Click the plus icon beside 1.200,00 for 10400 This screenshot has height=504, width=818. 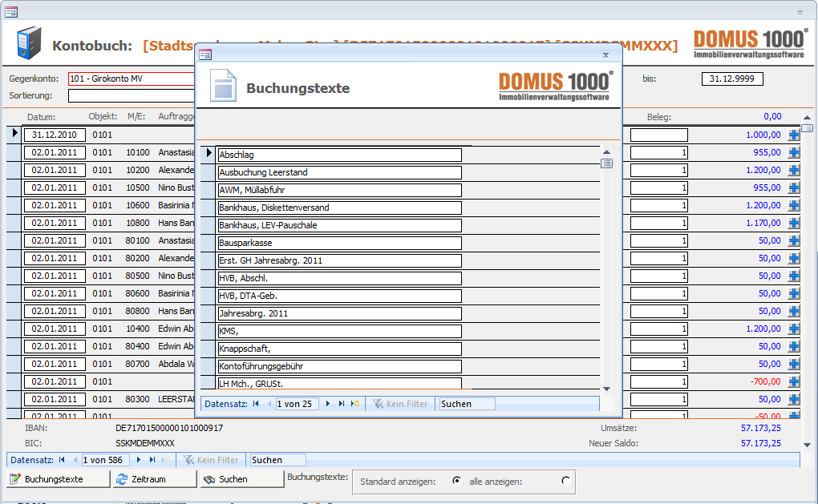[x=794, y=329]
